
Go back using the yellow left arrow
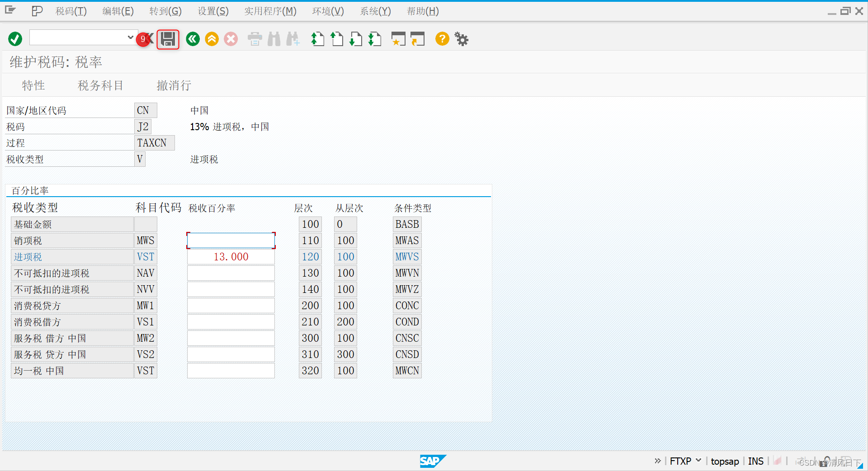193,39
